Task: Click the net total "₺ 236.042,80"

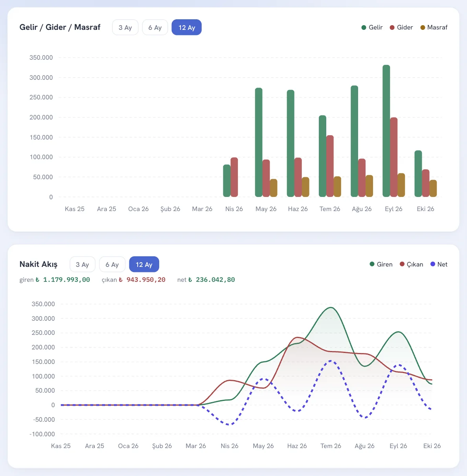Action: click(211, 280)
